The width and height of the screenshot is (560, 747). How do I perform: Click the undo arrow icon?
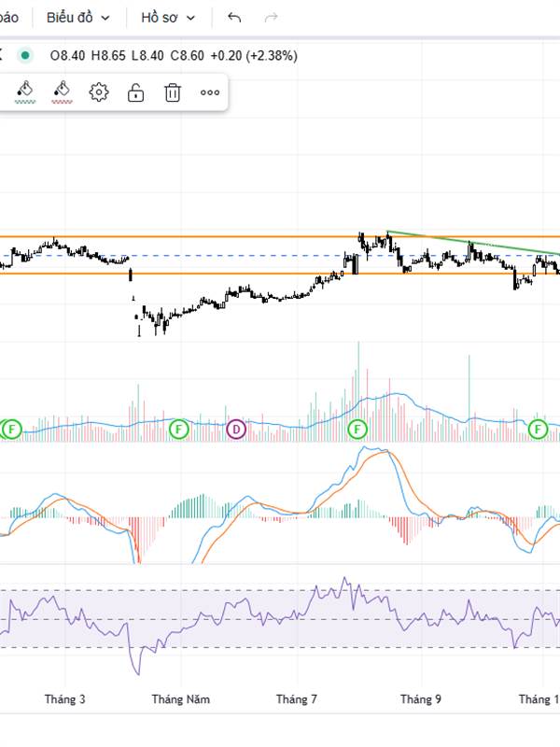point(234,18)
